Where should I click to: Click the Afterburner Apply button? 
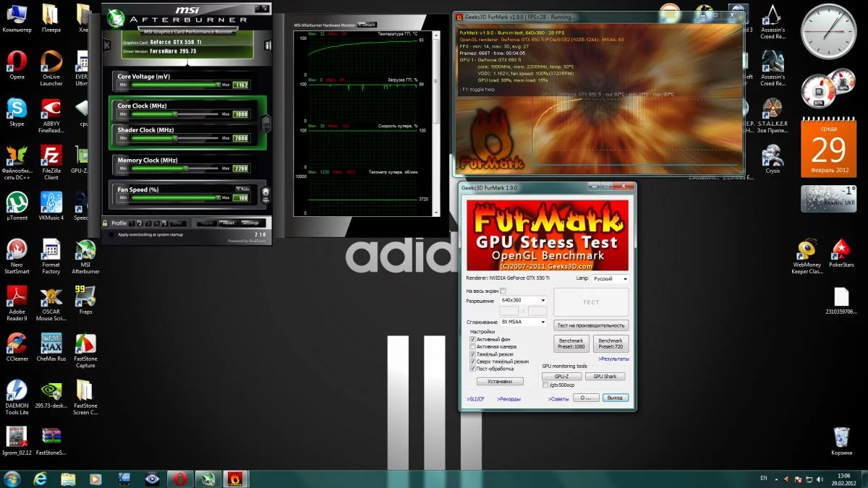[207, 223]
